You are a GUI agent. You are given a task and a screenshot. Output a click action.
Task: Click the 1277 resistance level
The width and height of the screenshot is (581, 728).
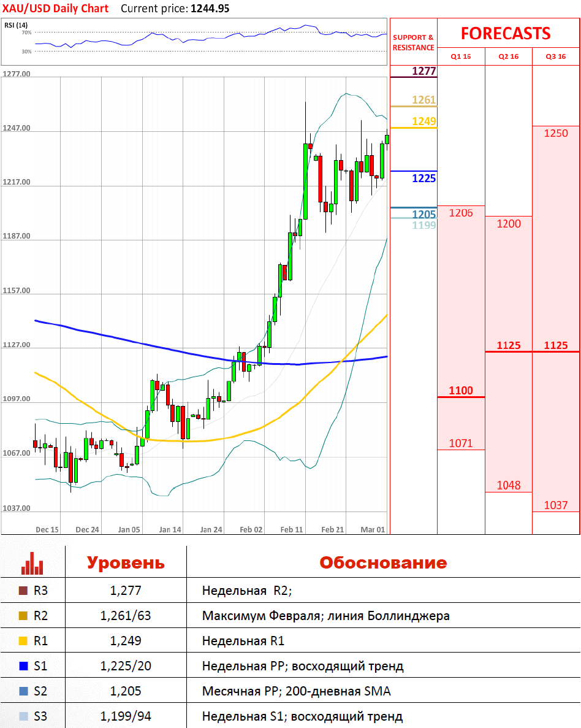[x=423, y=71]
